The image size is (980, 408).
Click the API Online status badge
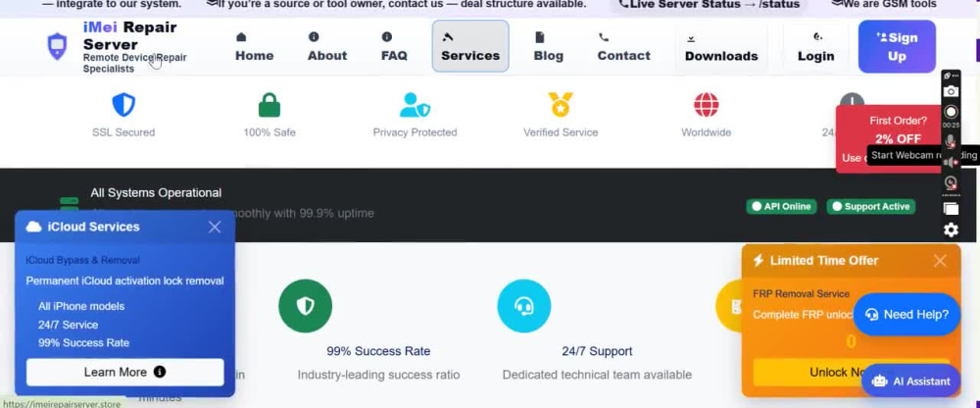pos(781,207)
